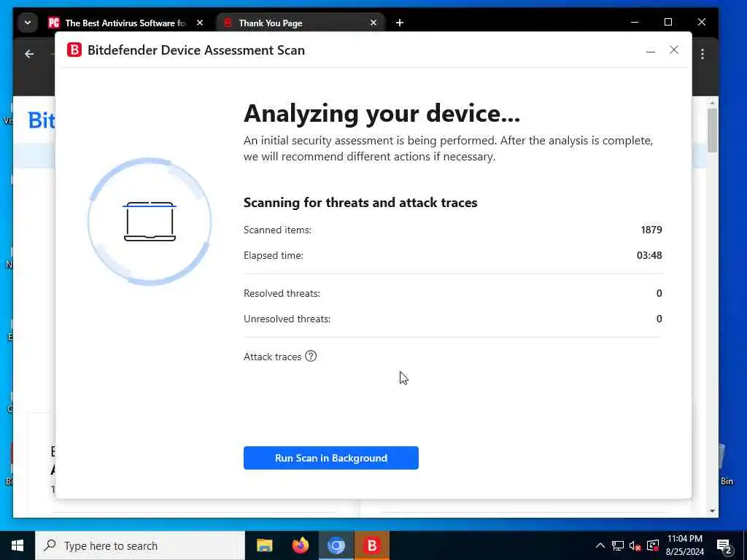Click the Analyzing your device heading
Viewport: 747px width, 560px height.
[382, 113]
